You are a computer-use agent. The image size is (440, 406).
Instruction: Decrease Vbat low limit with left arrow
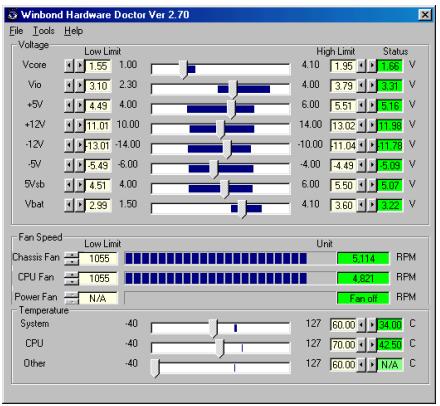pos(69,205)
